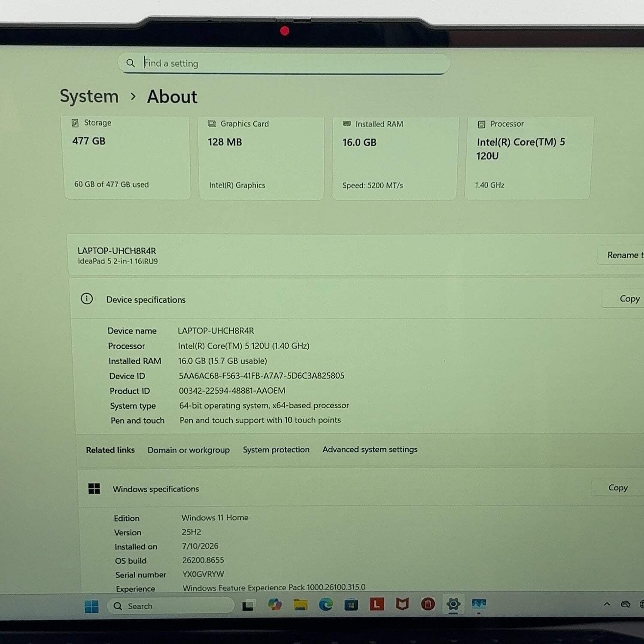Open McAfee from the taskbar

click(x=402, y=604)
